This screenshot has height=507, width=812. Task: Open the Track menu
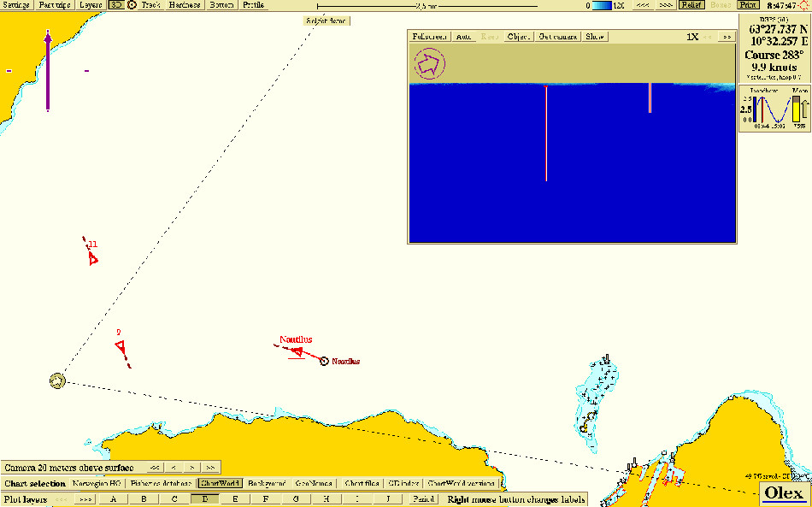(x=150, y=5)
